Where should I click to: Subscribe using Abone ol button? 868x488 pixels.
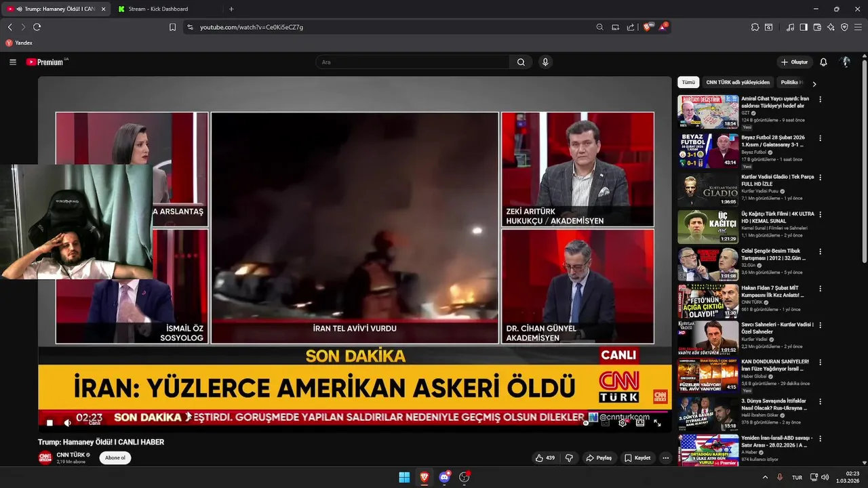pyautogui.click(x=115, y=457)
